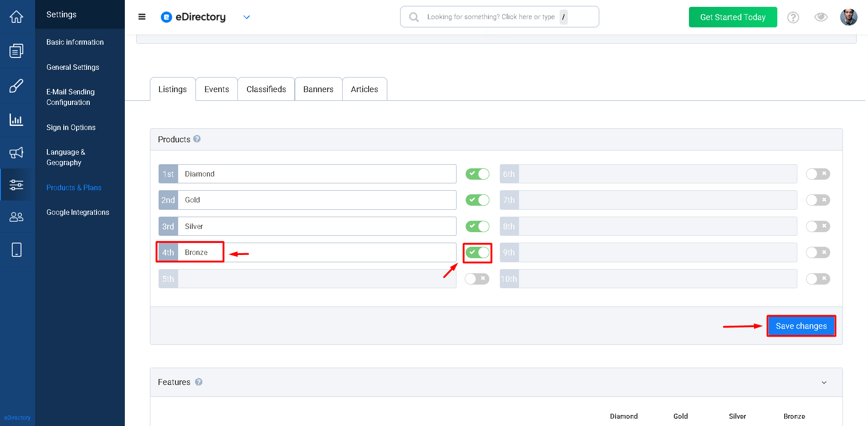Open Basic information settings

(x=75, y=42)
